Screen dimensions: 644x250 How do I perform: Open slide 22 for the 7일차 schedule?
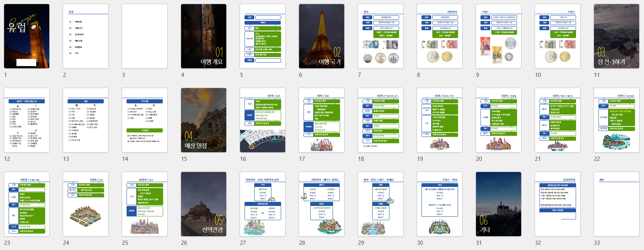point(616,120)
